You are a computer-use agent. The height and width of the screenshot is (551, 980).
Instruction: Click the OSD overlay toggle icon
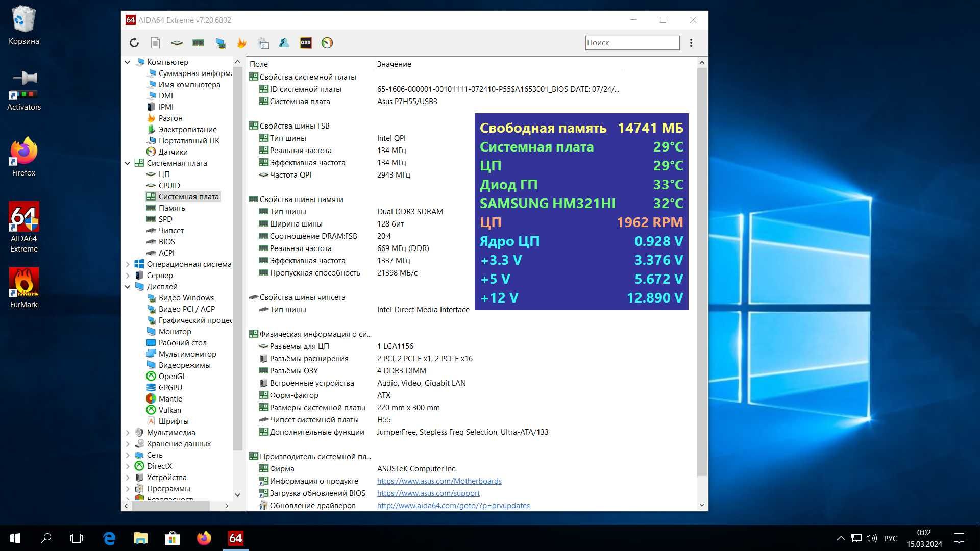(x=306, y=42)
